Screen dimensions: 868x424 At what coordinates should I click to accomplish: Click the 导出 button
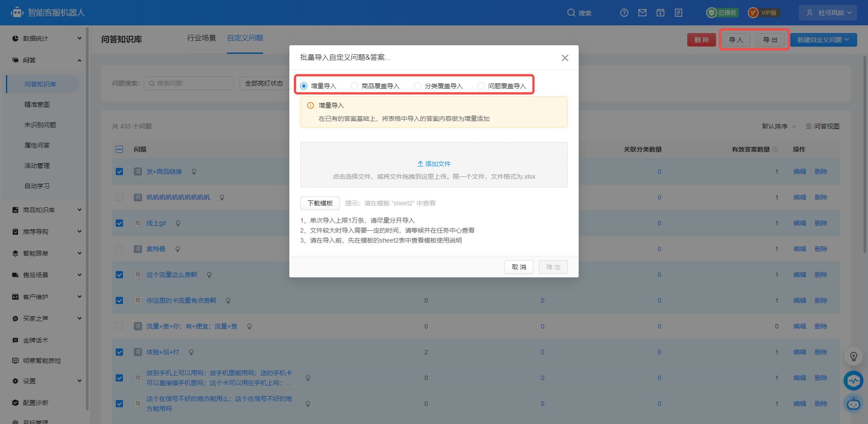[x=770, y=40]
